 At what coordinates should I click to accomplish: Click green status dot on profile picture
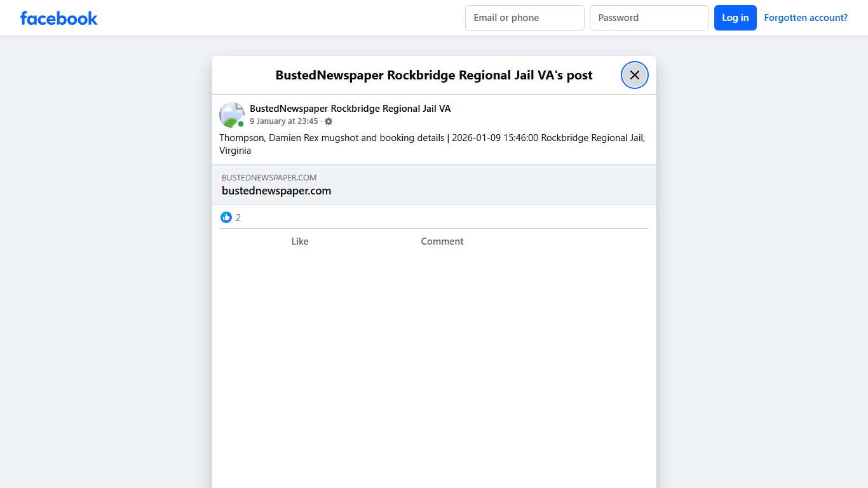tap(241, 124)
